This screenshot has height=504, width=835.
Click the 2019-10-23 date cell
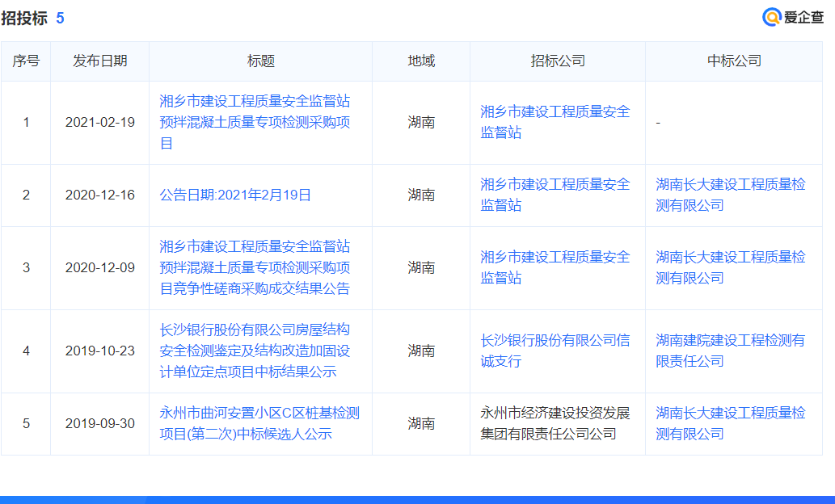(99, 351)
